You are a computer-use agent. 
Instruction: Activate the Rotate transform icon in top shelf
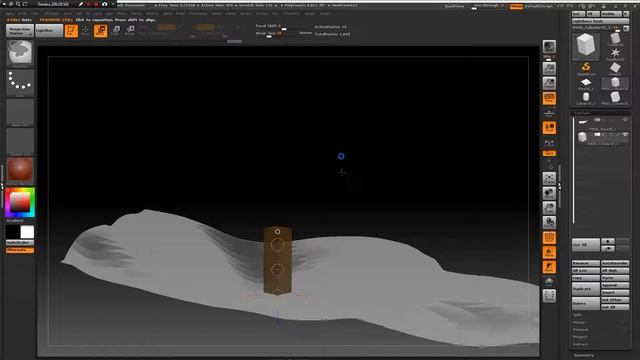click(x=130, y=31)
